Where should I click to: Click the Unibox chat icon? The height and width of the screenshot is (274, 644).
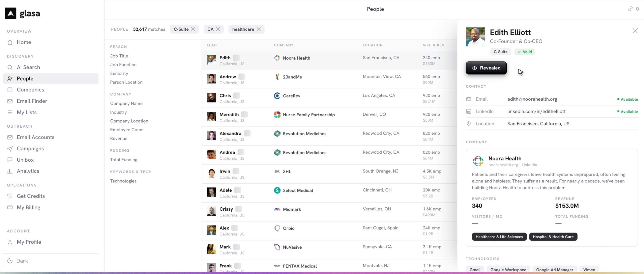(10, 160)
